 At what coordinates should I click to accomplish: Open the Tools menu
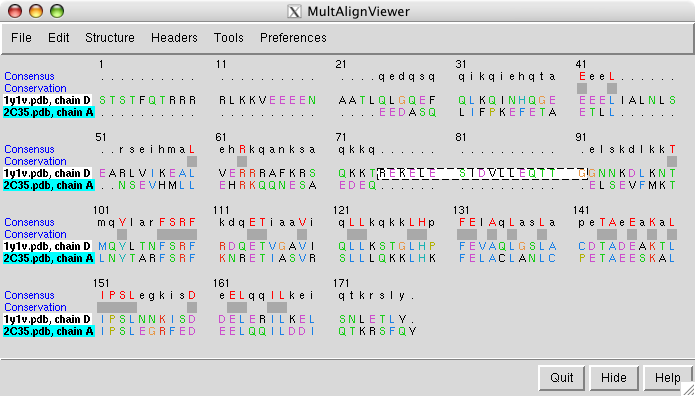tap(229, 38)
